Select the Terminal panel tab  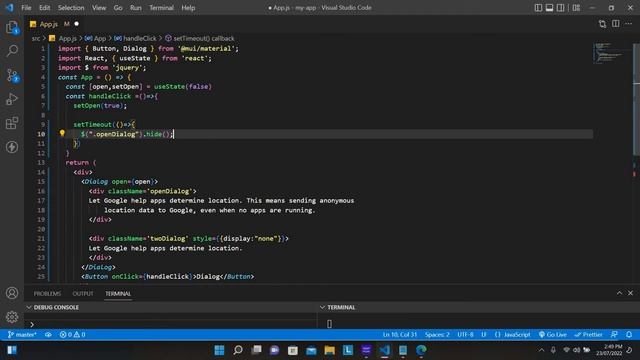118,293
